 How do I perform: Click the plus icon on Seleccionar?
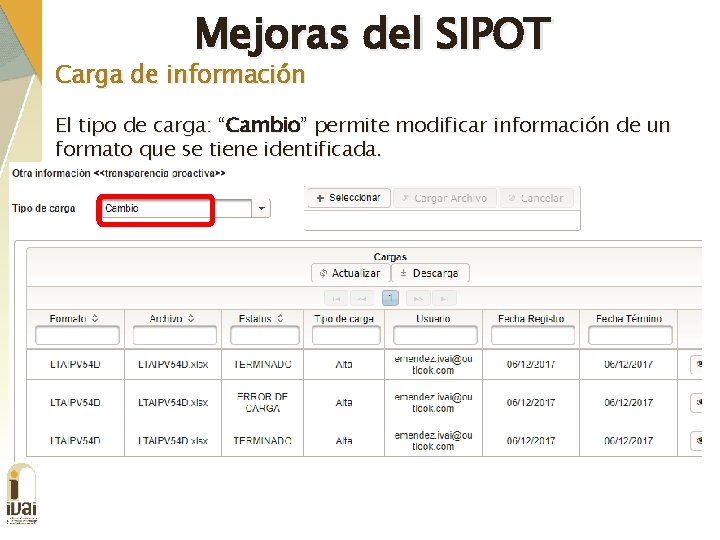click(320, 198)
